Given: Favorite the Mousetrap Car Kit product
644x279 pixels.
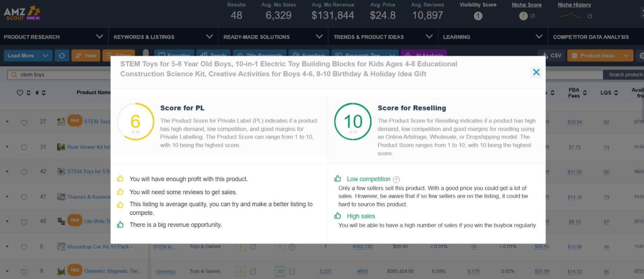Looking at the screenshot, I should pos(24,247).
